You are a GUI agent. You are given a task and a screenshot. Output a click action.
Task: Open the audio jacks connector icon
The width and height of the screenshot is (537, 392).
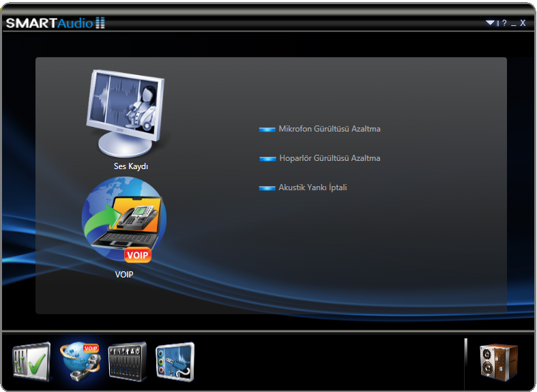coord(175,362)
